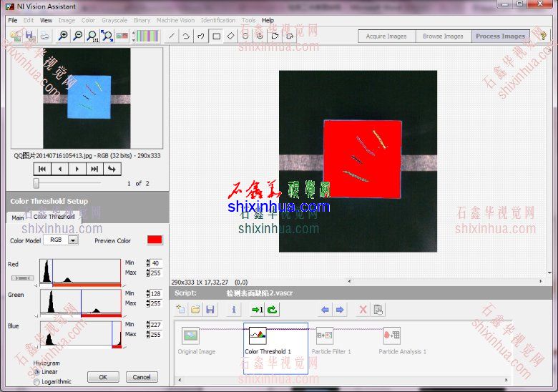Screen dimensions: 558x392
Task: Click the red Preview Color swatch
Action: tap(155, 240)
